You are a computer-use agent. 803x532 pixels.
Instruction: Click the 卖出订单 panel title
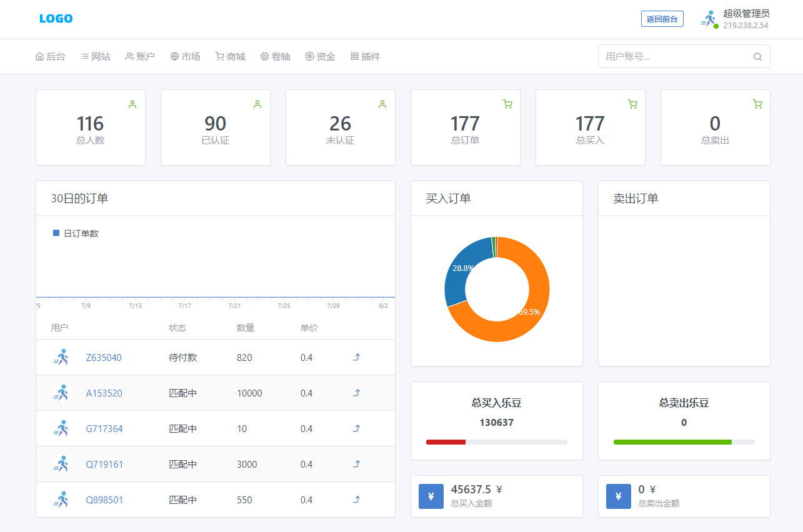[636, 199]
